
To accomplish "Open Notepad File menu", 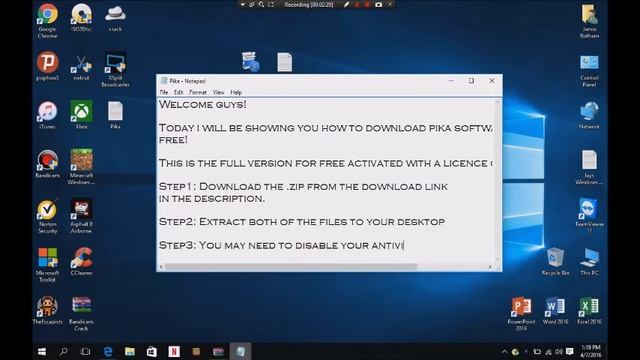I will 164,92.
